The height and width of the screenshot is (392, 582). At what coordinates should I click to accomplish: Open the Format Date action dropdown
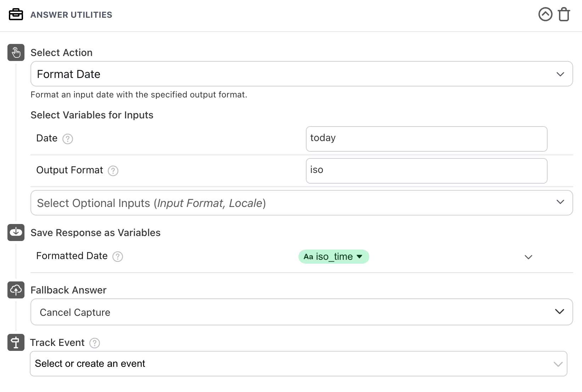(x=302, y=74)
